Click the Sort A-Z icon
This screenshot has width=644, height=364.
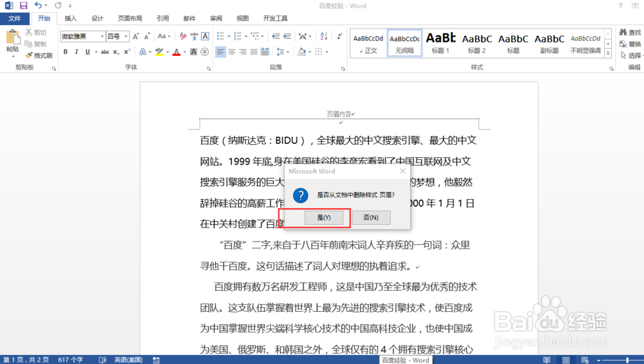[x=324, y=36]
